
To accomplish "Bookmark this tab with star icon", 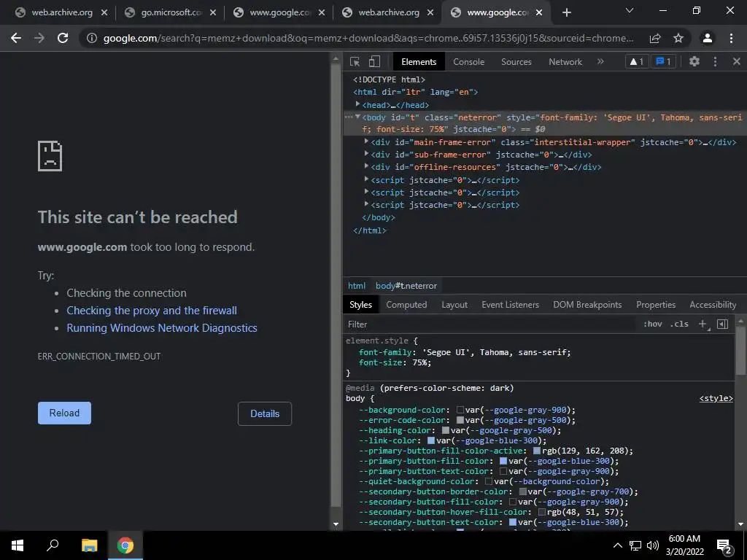I will [678, 38].
